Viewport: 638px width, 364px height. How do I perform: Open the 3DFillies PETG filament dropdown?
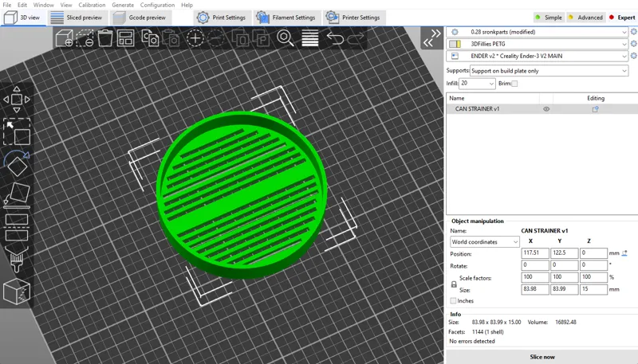tap(537, 44)
